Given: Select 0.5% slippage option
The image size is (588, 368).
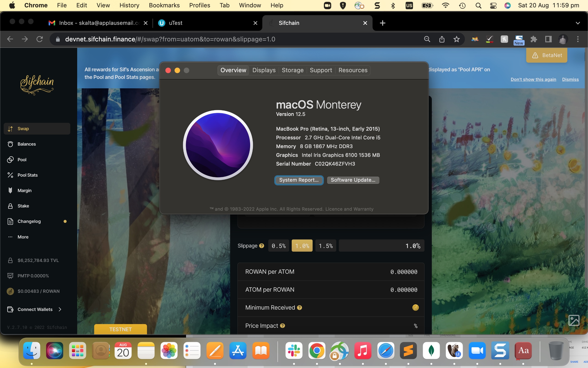Looking at the screenshot, I should (x=278, y=246).
